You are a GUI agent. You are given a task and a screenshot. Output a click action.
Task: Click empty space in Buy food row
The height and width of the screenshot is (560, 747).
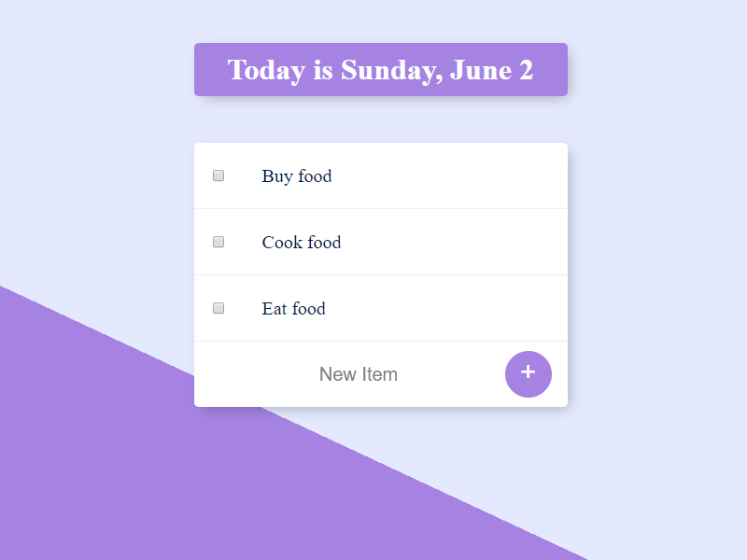click(x=448, y=175)
